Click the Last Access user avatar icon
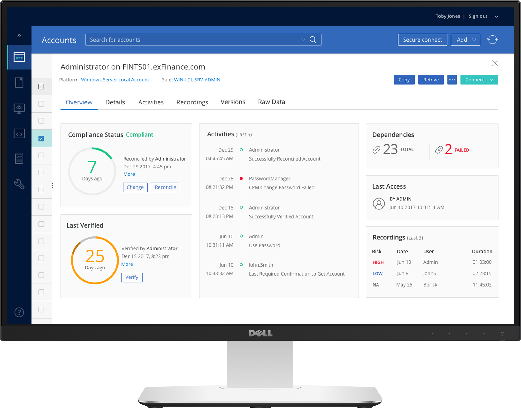Image resolution: width=521 pixels, height=420 pixels. 379,204
